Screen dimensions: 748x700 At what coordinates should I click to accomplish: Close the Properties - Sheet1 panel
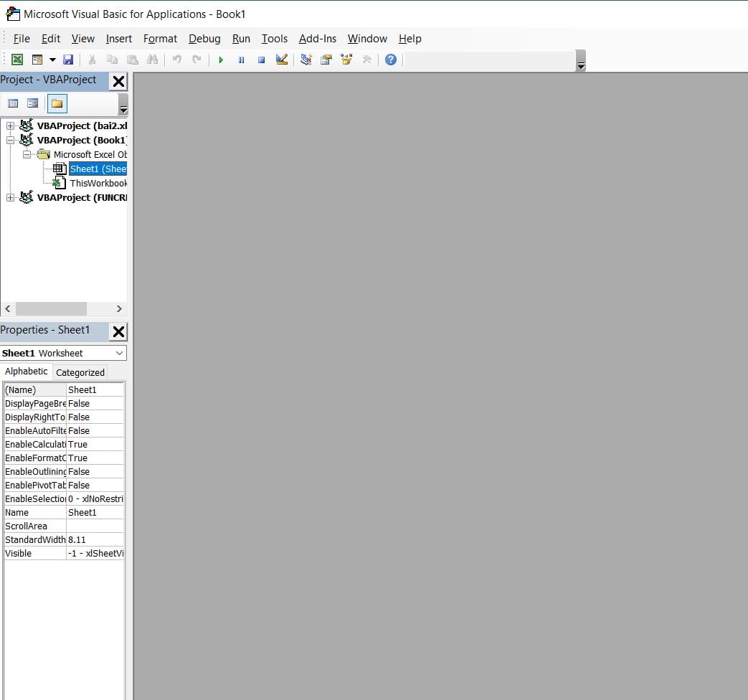(118, 331)
